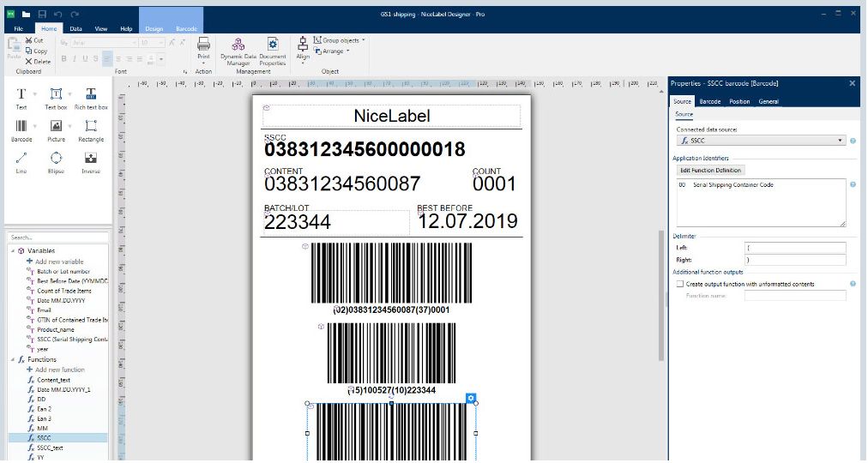Select the Ellipse tool
868x463 pixels.
point(56,163)
